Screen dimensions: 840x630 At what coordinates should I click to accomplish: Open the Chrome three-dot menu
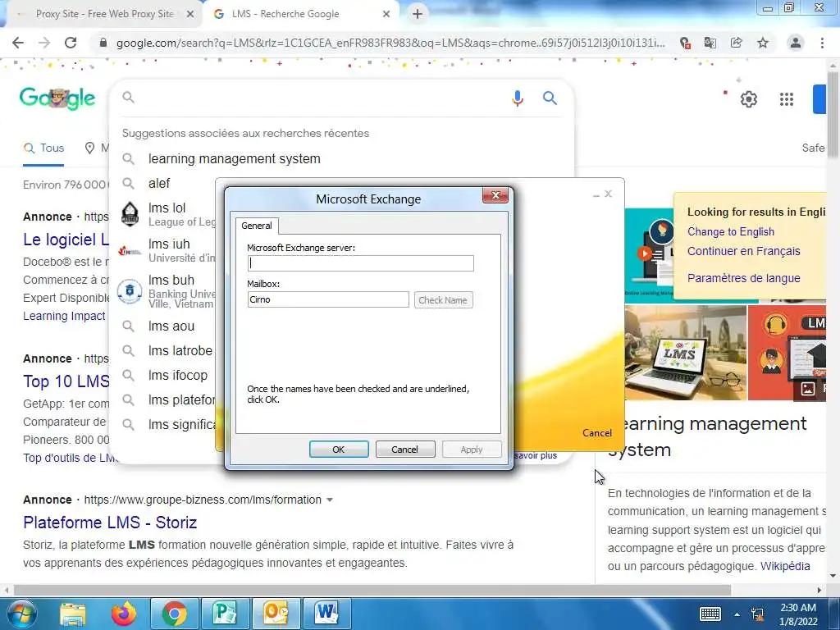point(822,43)
